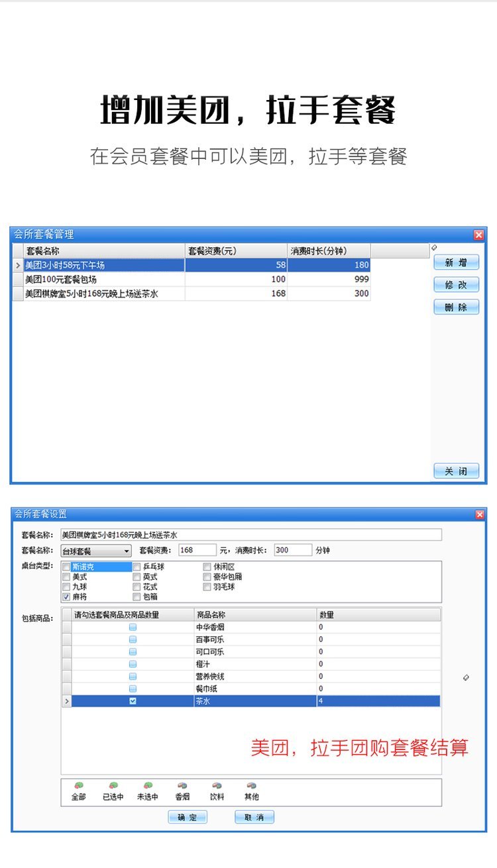Cancel with the 取消 button

(254, 818)
